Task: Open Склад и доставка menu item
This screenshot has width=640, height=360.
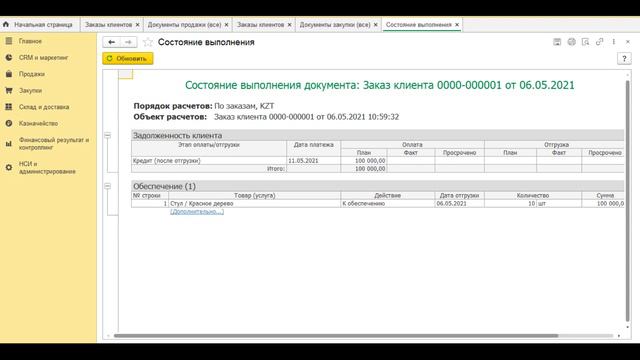Action: 44,107
